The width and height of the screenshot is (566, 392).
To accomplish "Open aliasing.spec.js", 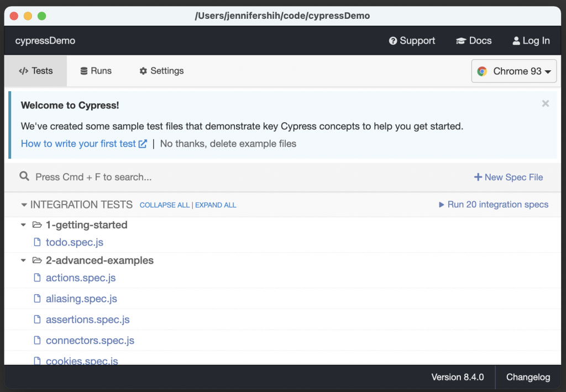I will [x=81, y=299].
